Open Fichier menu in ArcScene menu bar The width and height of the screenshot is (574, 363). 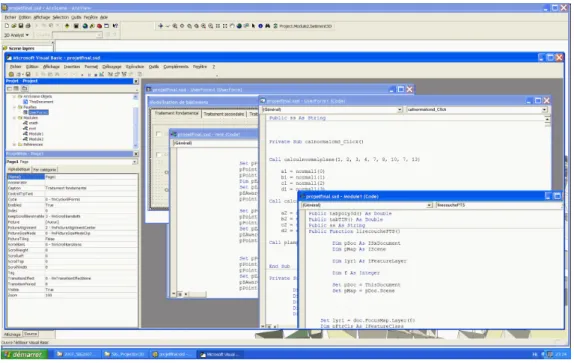point(10,17)
